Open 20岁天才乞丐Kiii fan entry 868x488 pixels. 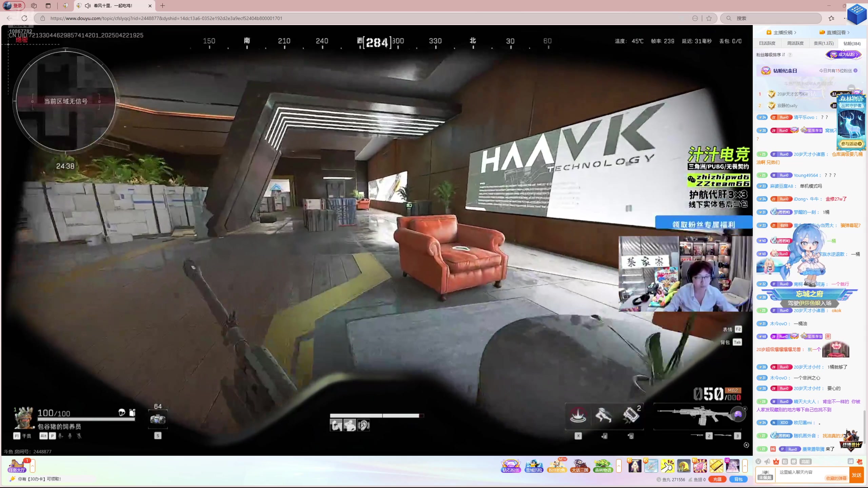tap(792, 94)
